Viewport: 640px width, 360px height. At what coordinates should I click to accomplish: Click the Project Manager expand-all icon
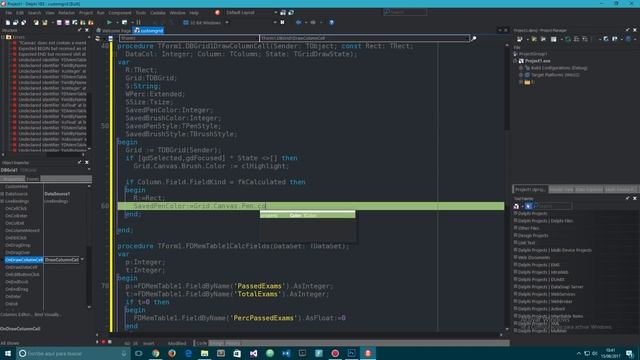[576, 39]
